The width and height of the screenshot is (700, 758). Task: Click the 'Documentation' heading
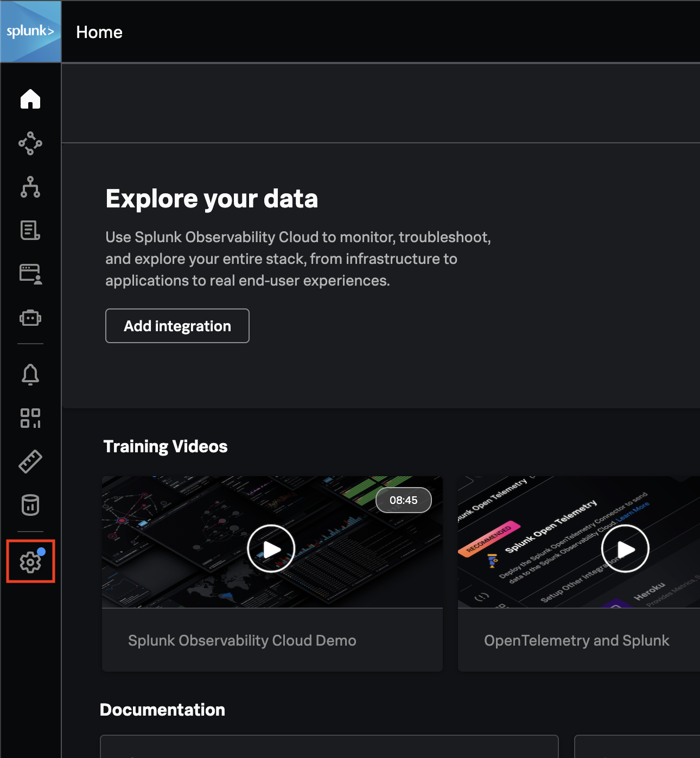tap(162, 710)
